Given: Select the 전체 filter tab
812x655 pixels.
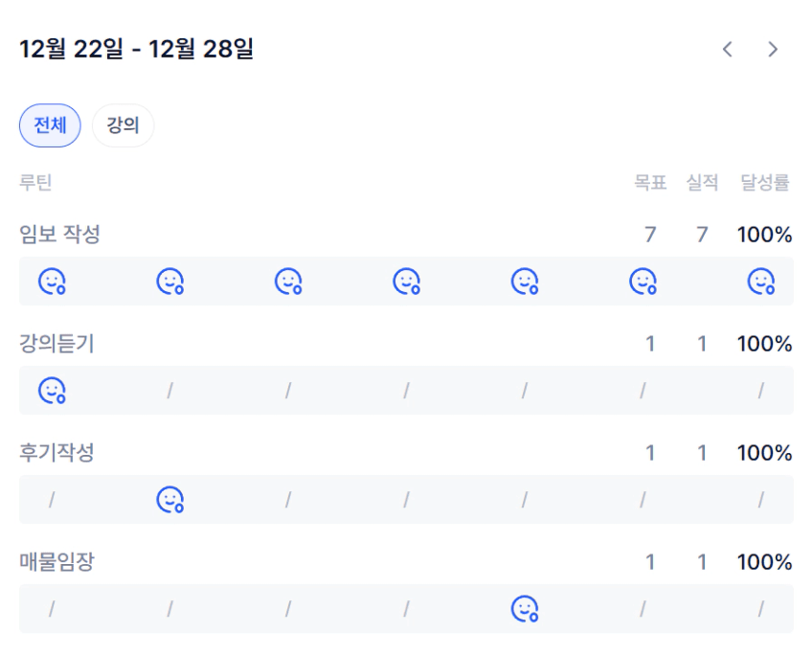Looking at the screenshot, I should click(x=50, y=125).
